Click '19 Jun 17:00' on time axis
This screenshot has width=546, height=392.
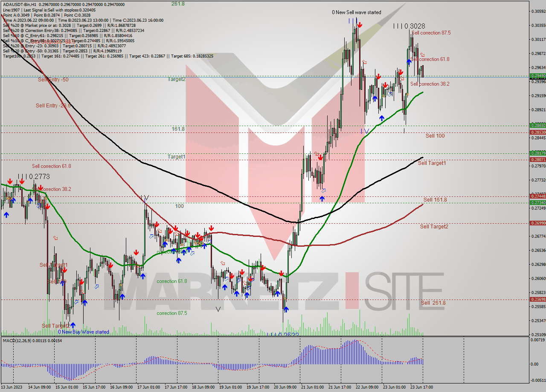tap(258, 387)
